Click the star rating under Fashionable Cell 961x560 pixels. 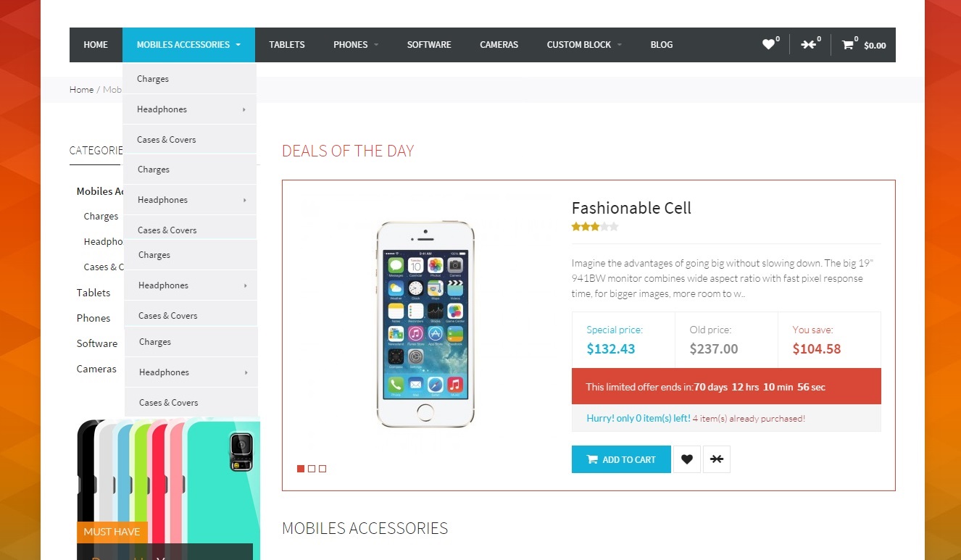coord(595,227)
